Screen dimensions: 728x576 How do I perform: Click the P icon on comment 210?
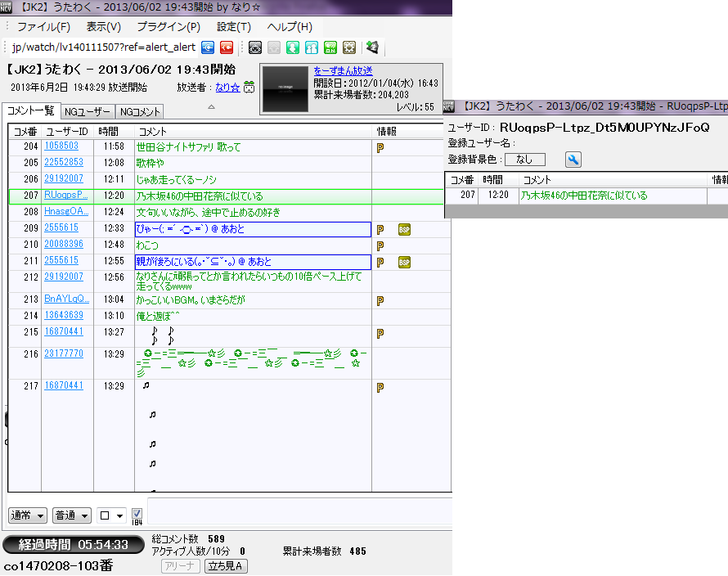pyautogui.click(x=380, y=245)
